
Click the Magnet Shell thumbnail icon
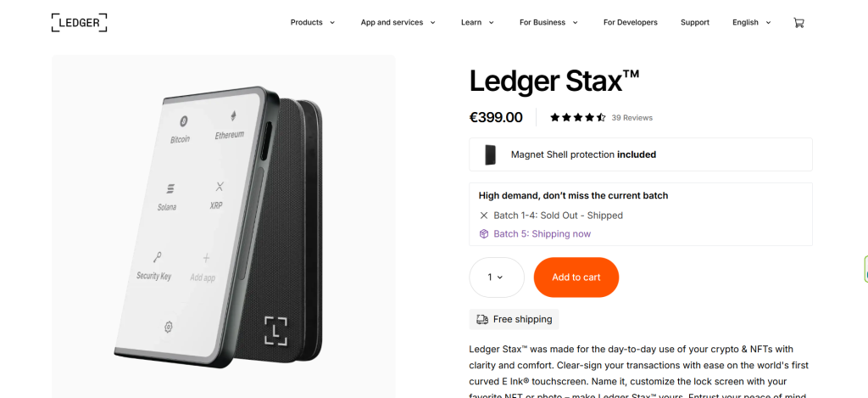tap(490, 154)
